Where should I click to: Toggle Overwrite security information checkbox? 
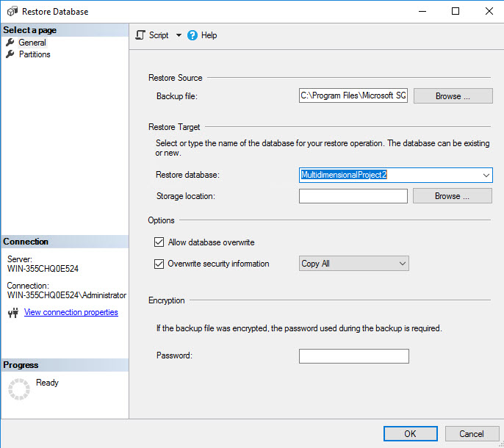(x=159, y=264)
